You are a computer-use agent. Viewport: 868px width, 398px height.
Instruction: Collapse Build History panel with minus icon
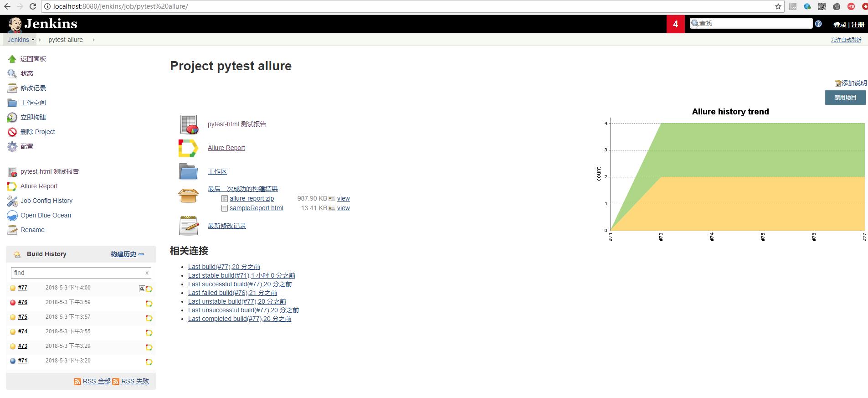(x=141, y=254)
